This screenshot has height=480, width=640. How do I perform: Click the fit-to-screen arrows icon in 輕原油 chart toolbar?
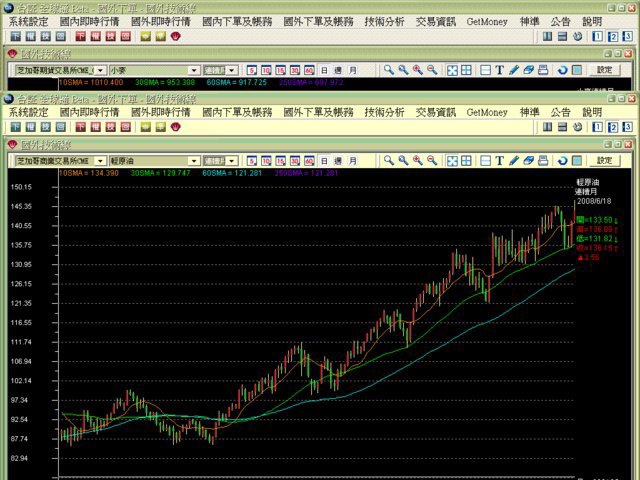point(452,160)
